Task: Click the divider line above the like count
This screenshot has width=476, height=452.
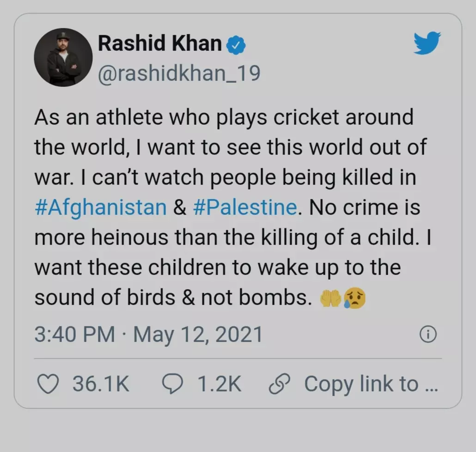Action: click(238, 358)
